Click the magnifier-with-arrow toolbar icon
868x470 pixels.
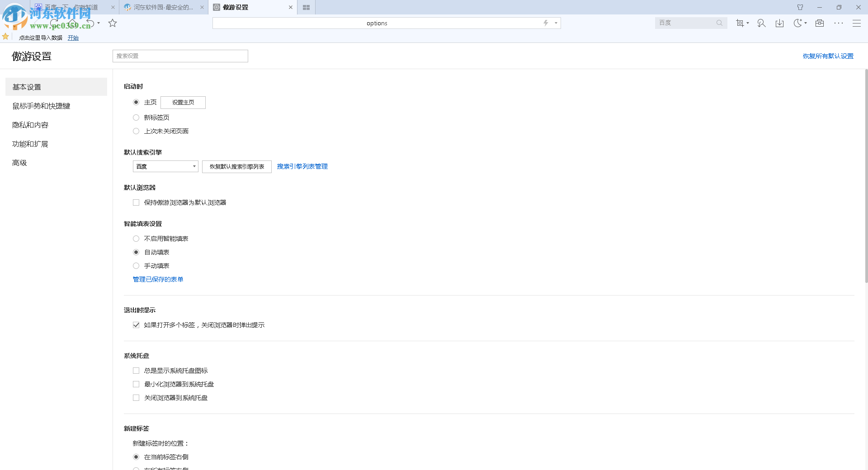coord(761,23)
